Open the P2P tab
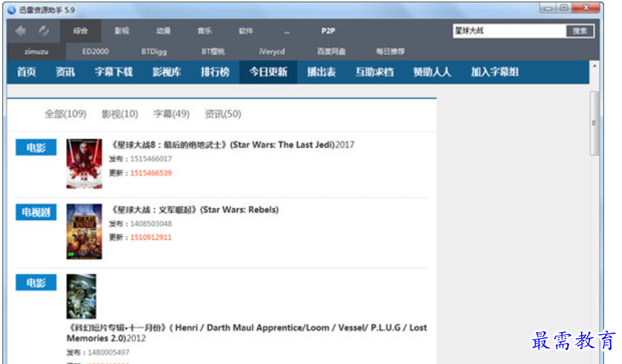 pos(328,31)
